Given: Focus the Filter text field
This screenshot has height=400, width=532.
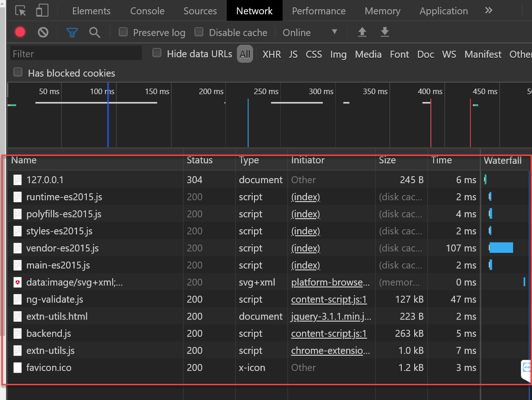Looking at the screenshot, I should click(76, 54).
